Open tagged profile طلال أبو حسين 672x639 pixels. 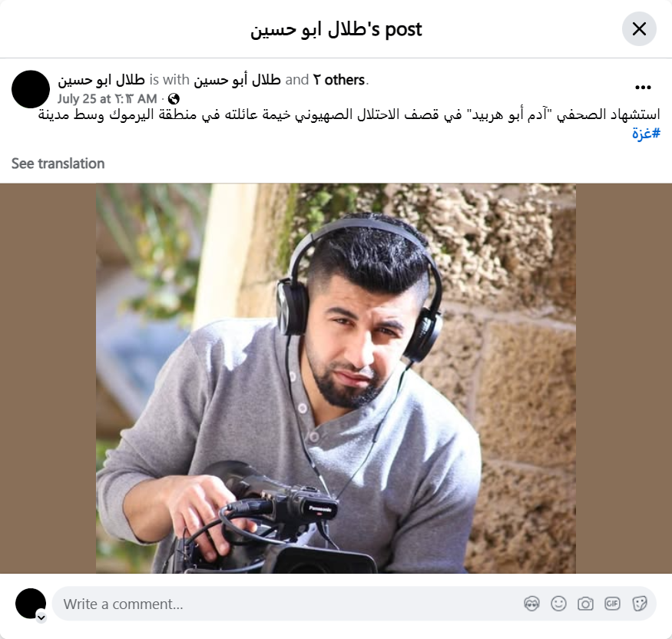pyautogui.click(x=237, y=80)
